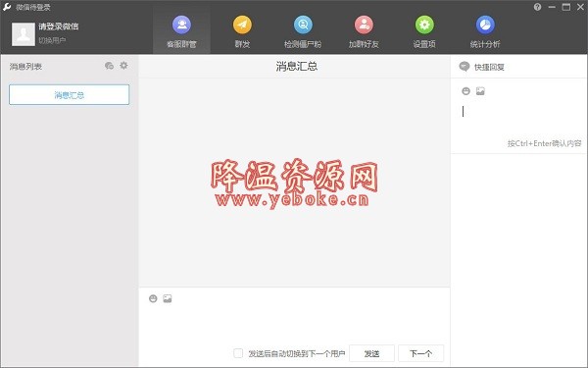Select the 消息汇总 list item
The width and height of the screenshot is (588, 368).
69,94
